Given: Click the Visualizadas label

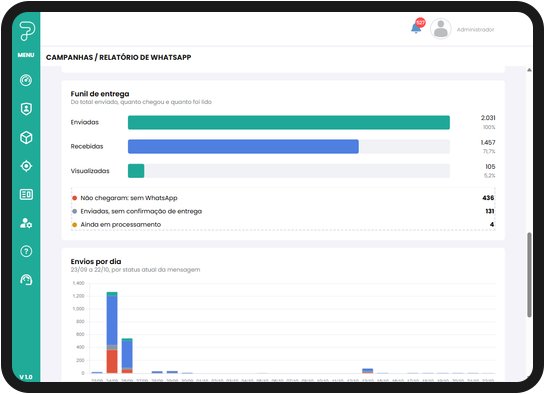Looking at the screenshot, I should pyautogui.click(x=90, y=171).
